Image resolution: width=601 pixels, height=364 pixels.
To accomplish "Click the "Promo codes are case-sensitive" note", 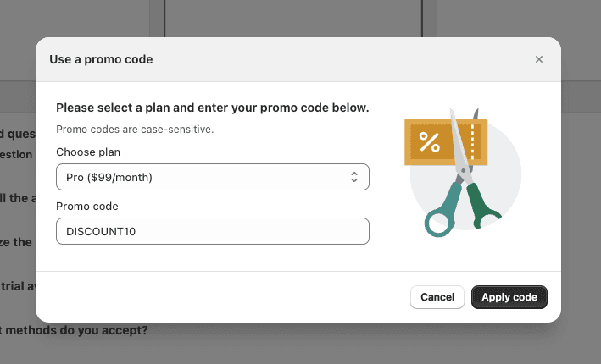I will (x=135, y=130).
